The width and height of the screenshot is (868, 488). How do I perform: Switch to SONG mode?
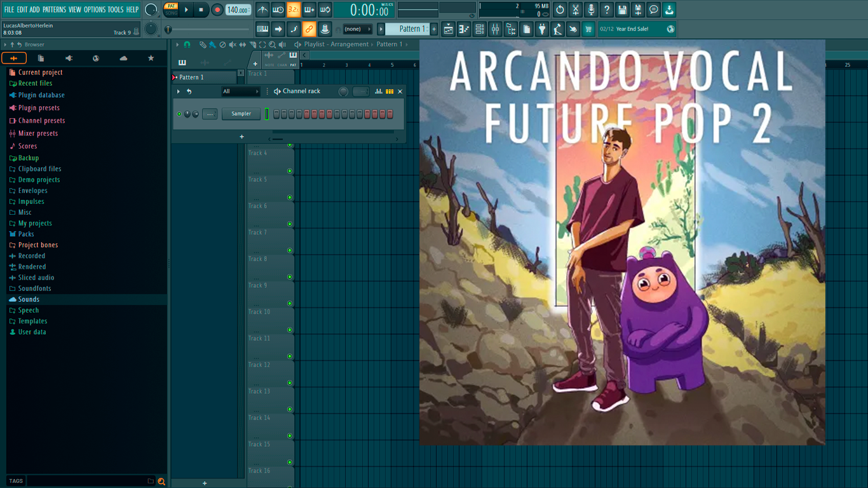171,13
